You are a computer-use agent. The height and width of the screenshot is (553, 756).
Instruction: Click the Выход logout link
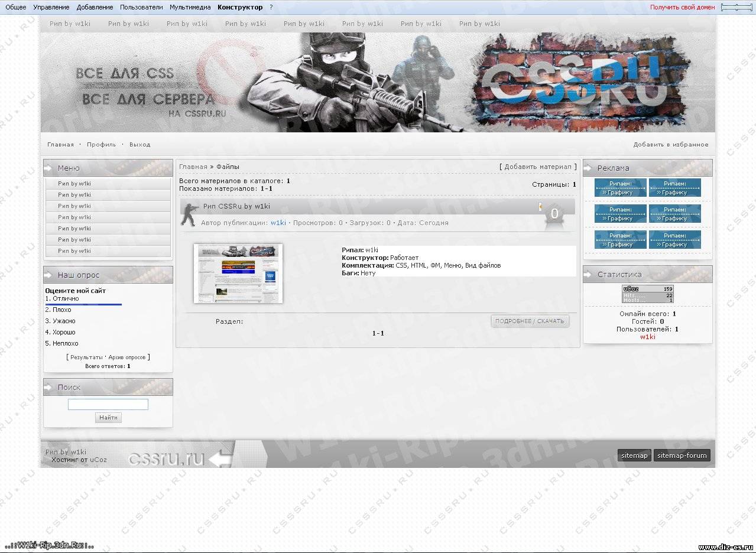point(140,144)
